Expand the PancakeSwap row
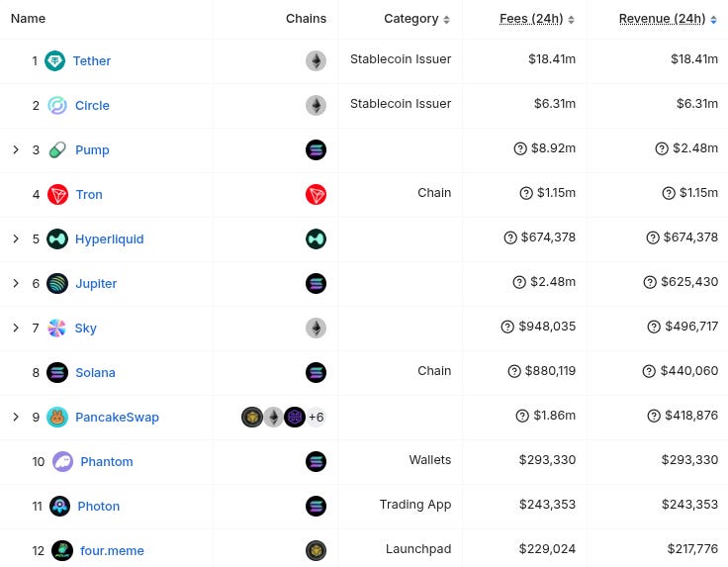Screen dimensions: 728x567 tap(16, 417)
